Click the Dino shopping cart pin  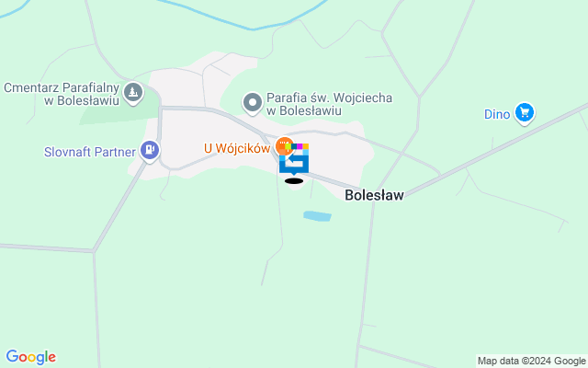[x=525, y=113]
